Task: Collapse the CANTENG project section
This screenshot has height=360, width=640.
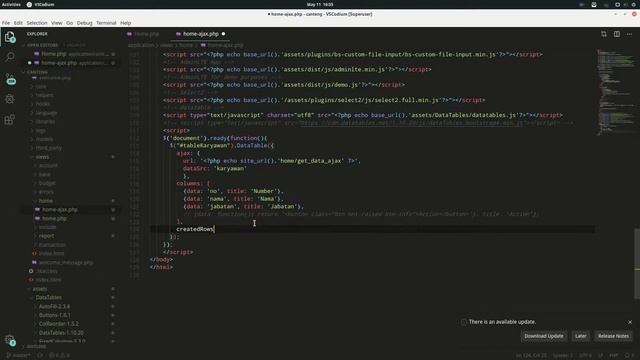Action: [x=37, y=72]
